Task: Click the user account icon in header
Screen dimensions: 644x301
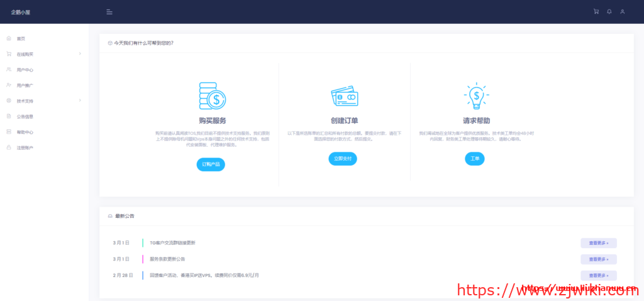Action: point(622,12)
